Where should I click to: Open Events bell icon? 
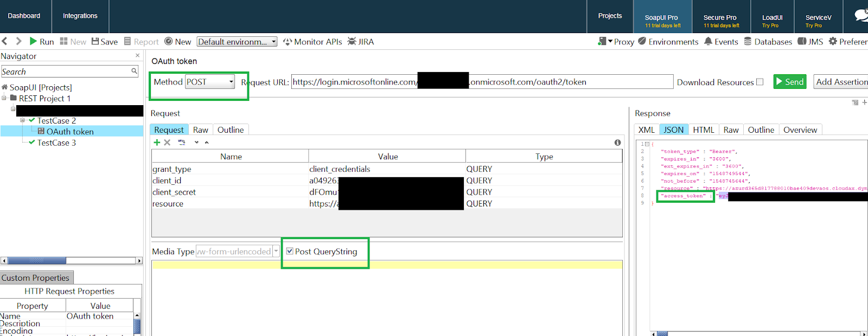pos(708,41)
